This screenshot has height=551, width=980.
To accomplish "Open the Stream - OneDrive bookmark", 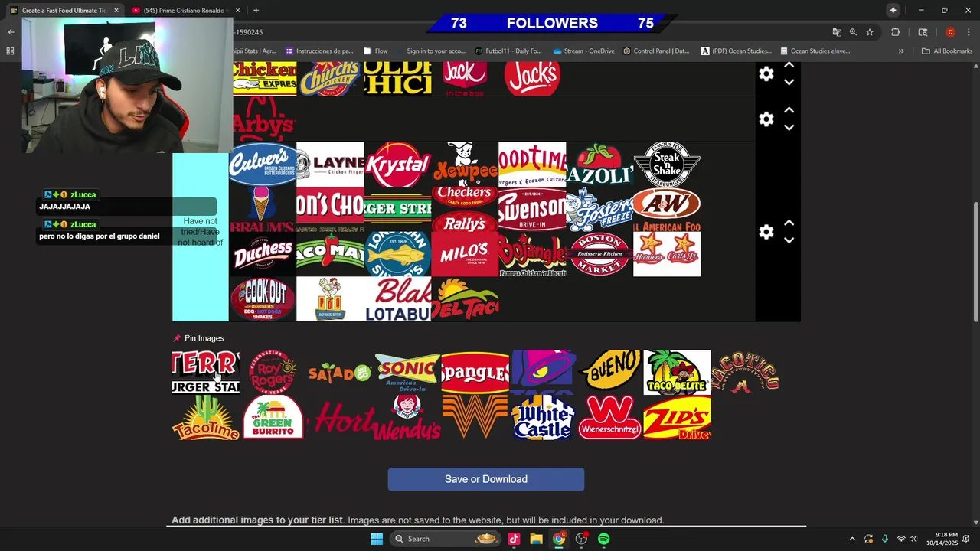I will click(583, 51).
